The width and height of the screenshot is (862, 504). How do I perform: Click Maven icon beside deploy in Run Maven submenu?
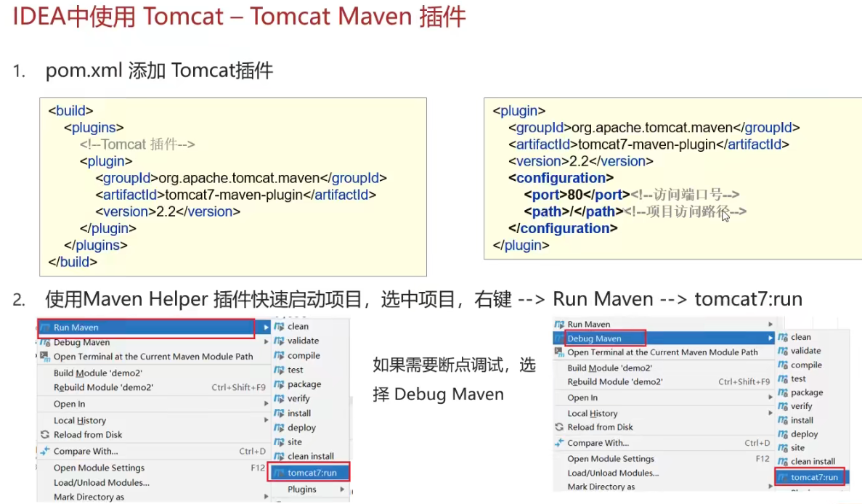[x=280, y=428]
